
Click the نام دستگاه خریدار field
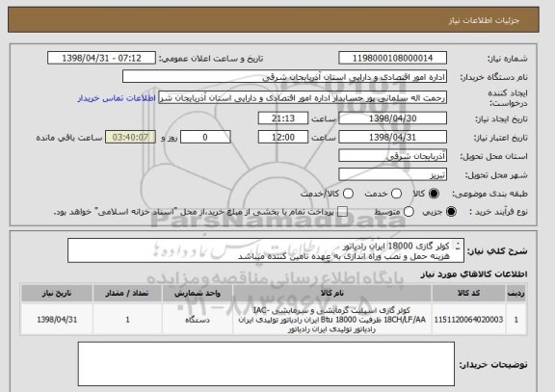click(284, 77)
